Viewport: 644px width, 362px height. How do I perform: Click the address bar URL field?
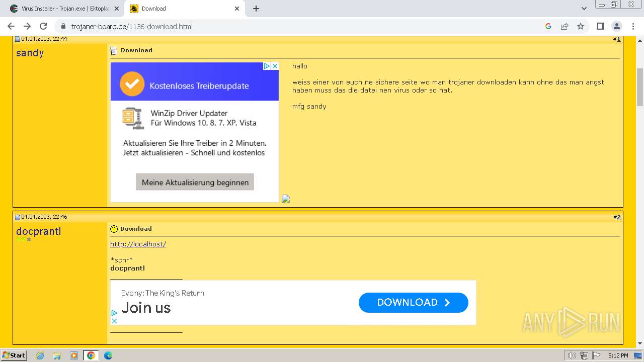click(x=302, y=26)
